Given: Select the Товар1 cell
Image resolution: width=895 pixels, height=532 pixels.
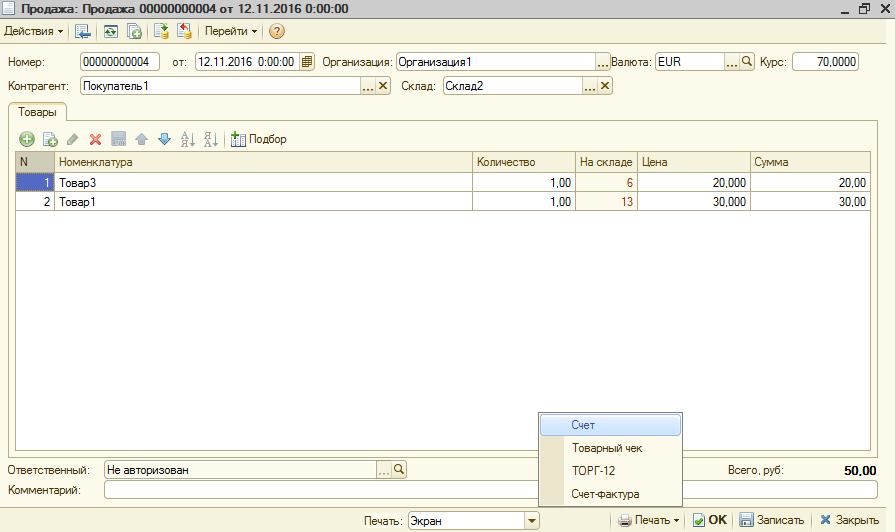Looking at the screenshot, I should 263,201.
